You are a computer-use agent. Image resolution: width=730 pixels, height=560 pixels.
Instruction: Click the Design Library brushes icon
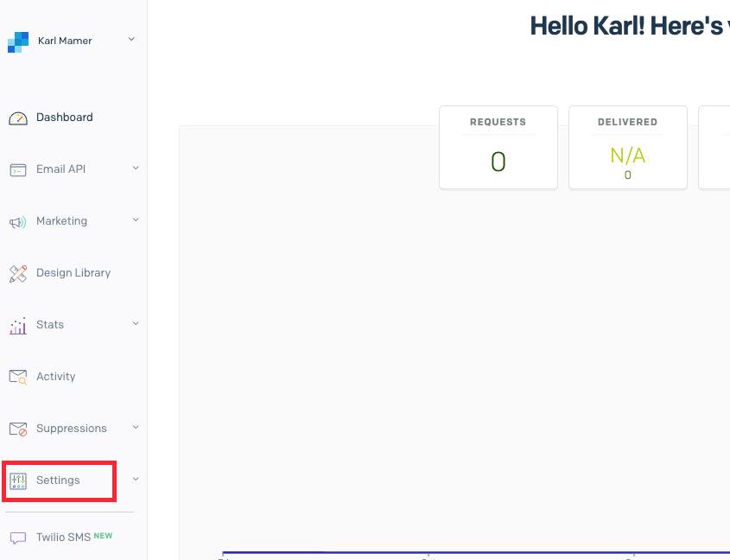18,272
